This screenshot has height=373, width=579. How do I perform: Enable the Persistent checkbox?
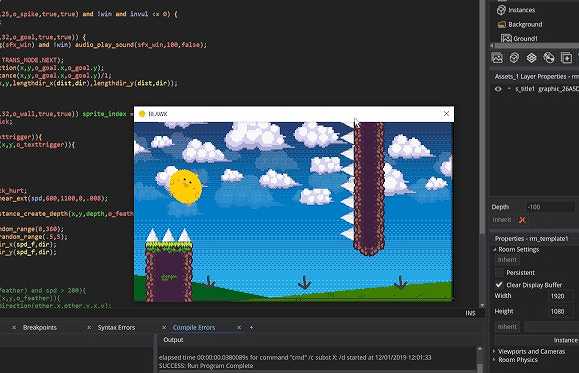coord(499,273)
